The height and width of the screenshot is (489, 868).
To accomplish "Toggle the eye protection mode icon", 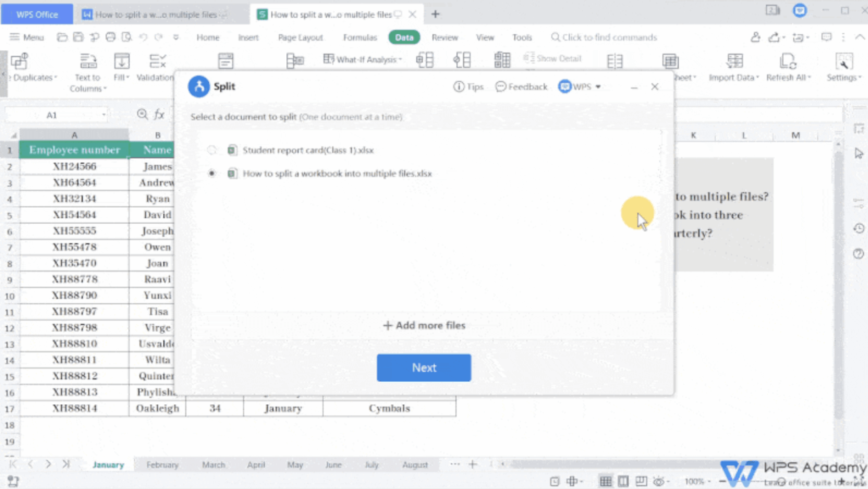I will 659,482.
